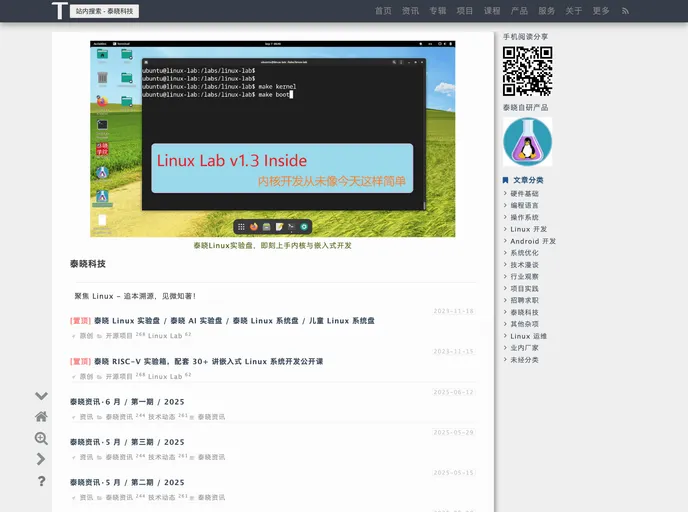
Task: Open the 关于 menu item
Action: tap(573, 11)
